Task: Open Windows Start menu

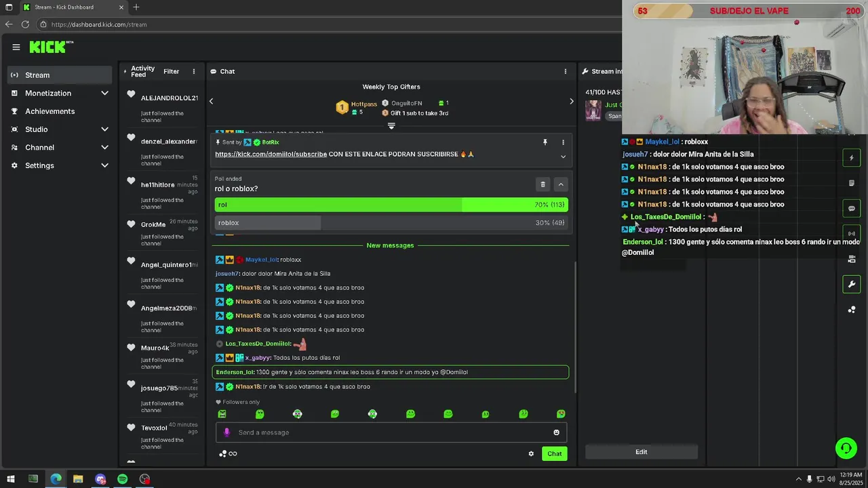Action: point(10,479)
